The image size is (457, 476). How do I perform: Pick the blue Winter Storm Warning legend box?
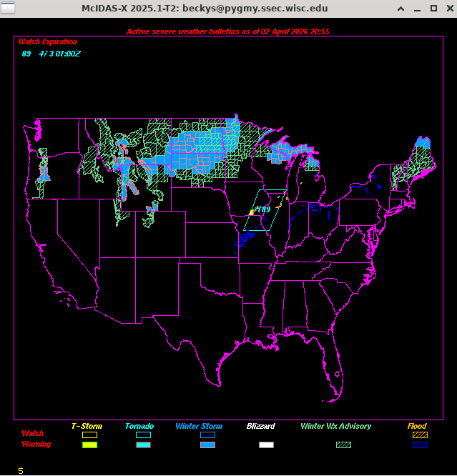(207, 445)
